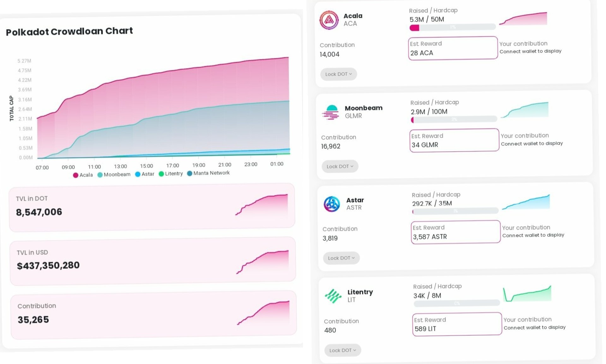This screenshot has height=364, width=606.
Task: Click the Astar logo icon
Action: click(332, 204)
